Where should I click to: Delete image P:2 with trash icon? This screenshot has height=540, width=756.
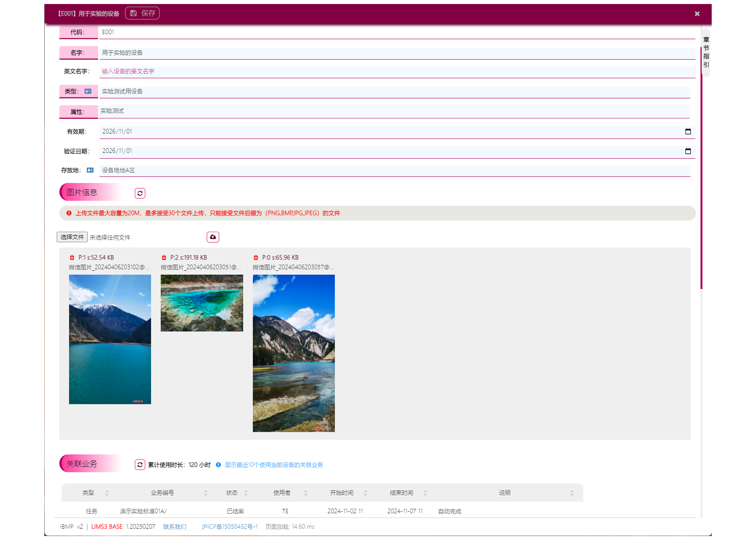coord(164,258)
